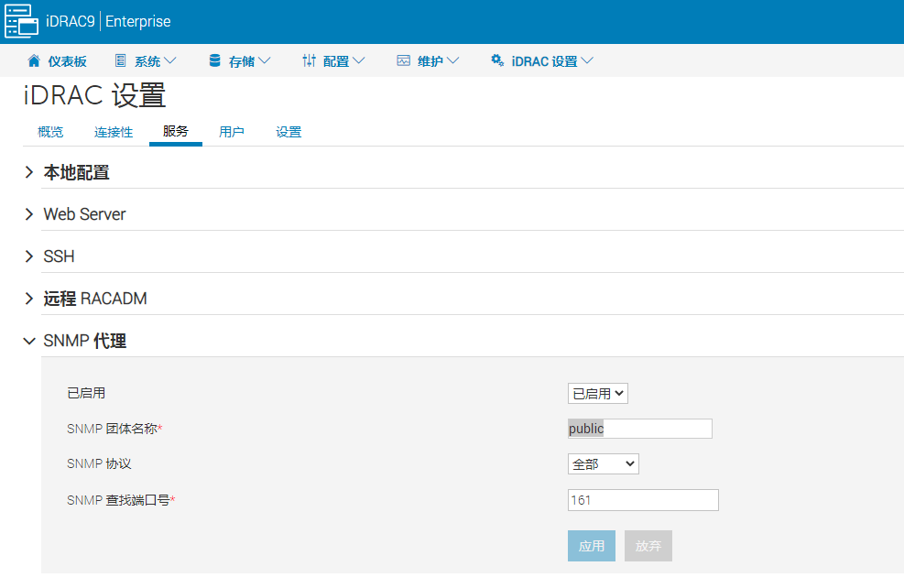
Task: Open the 仪表板 home icon
Action: pos(33,60)
